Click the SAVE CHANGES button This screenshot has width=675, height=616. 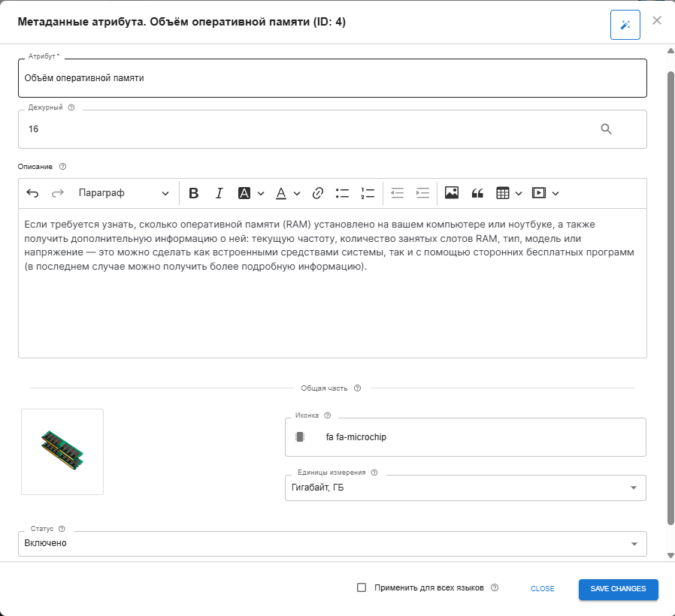(618, 589)
